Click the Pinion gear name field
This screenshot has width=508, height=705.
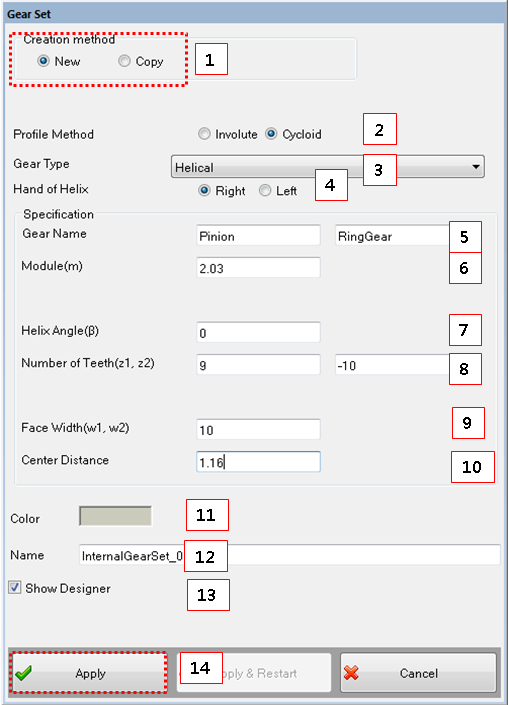pos(258,236)
